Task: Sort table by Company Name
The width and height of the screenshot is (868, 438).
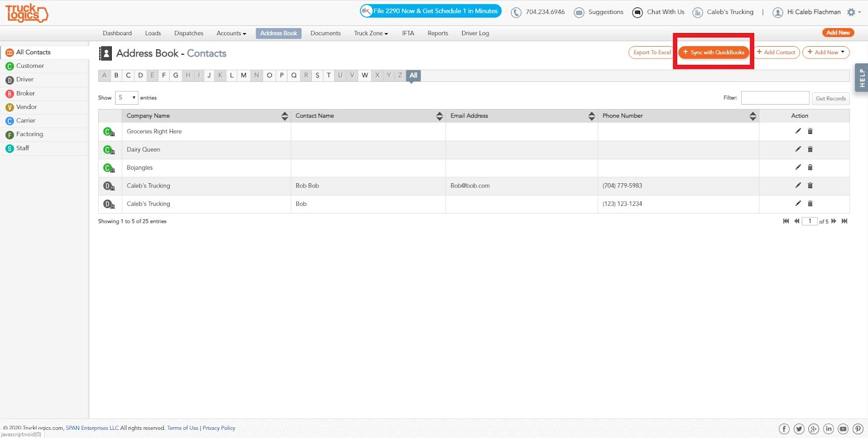Action: click(285, 116)
